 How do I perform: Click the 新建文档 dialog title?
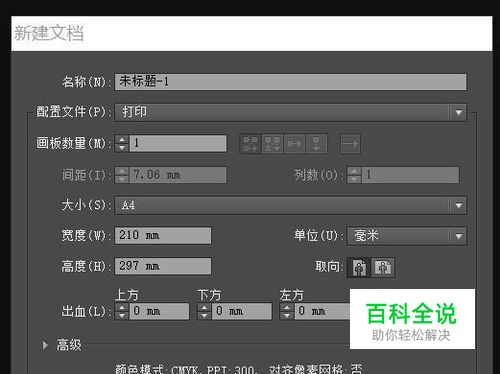pos(49,33)
